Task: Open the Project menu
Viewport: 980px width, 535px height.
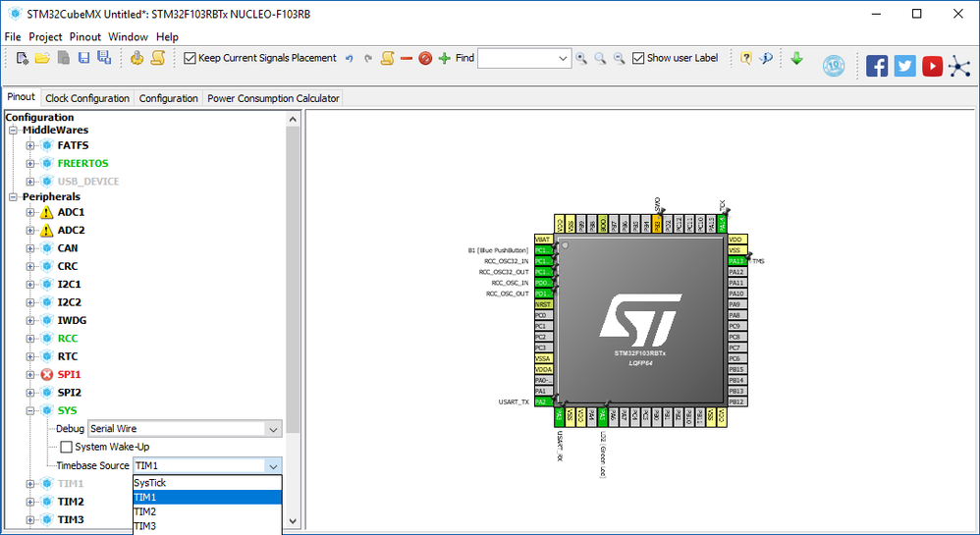Action: 45,37
